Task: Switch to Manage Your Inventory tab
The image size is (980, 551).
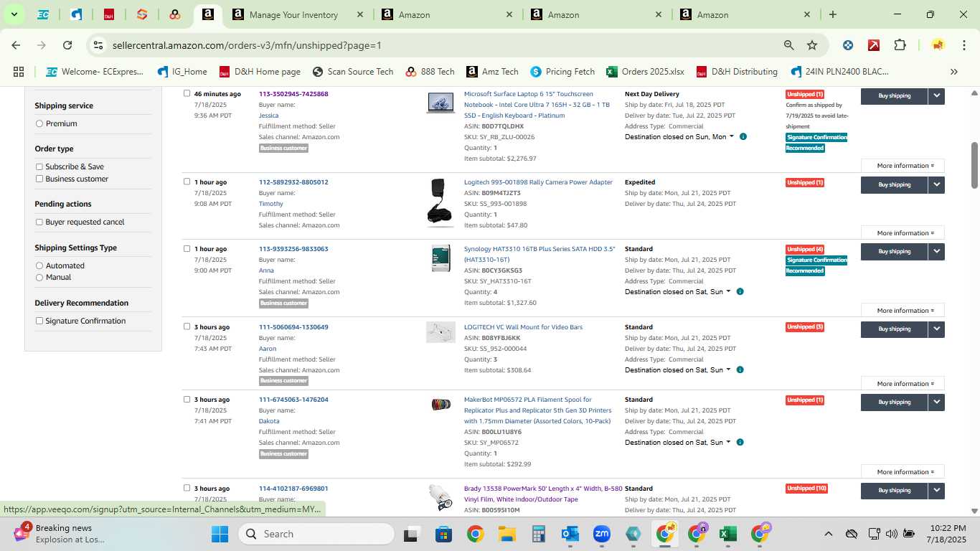Action: click(293, 14)
